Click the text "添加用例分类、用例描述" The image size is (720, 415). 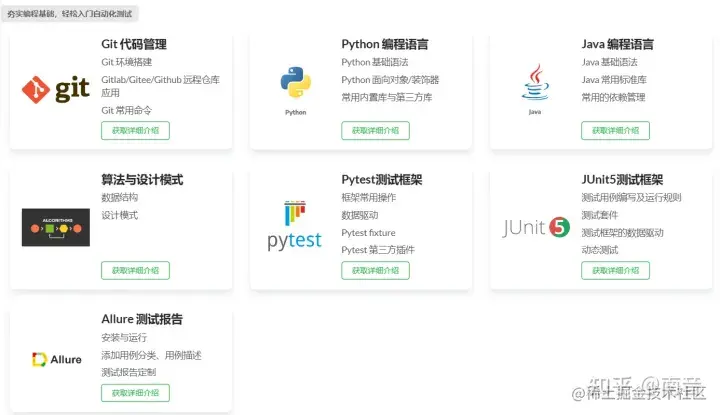click(151, 355)
